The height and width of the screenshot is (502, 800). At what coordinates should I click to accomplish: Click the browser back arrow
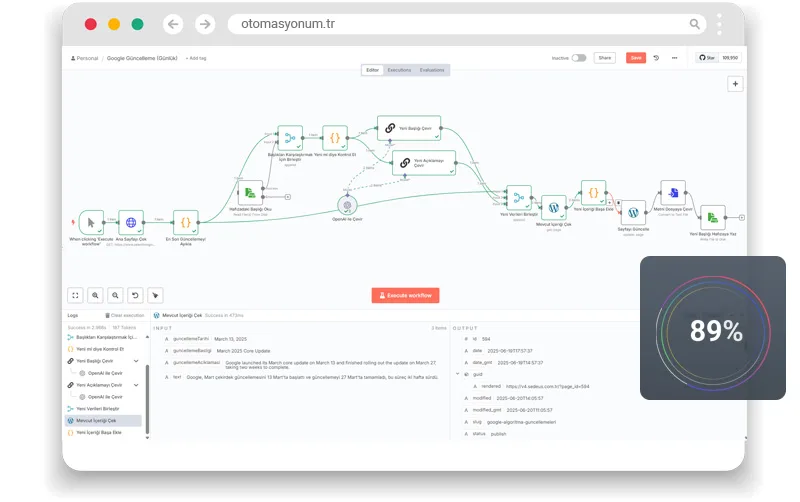tap(173, 24)
